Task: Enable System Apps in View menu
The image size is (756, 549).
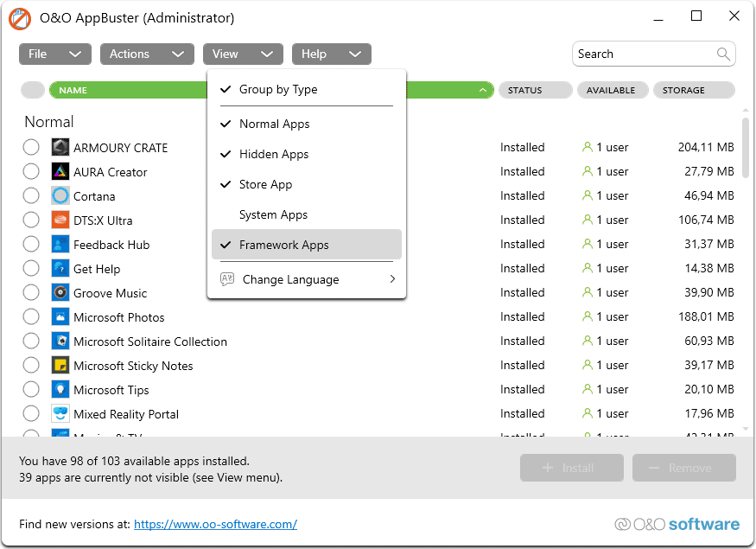Action: (x=273, y=214)
